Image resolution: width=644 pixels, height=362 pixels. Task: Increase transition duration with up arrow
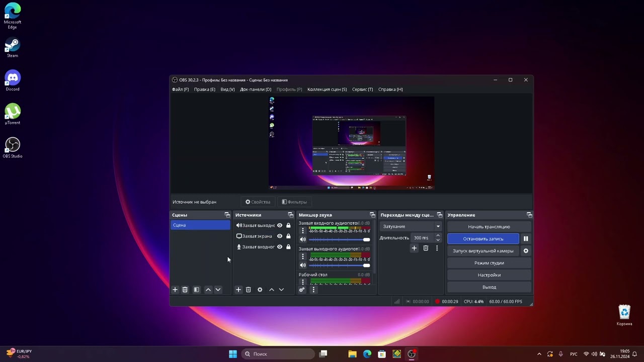(x=438, y=235)
